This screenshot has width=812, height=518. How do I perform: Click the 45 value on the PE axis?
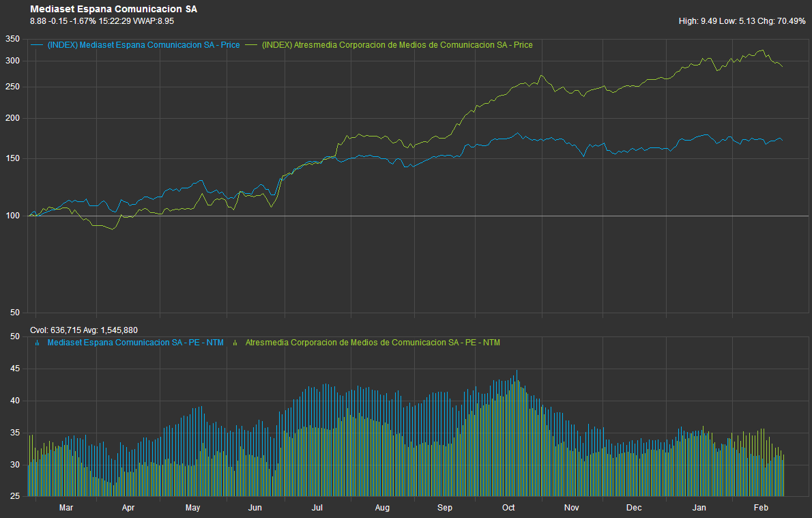pyautogui.click(x=13, y=369)
